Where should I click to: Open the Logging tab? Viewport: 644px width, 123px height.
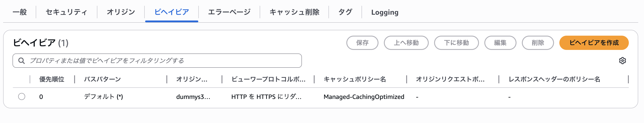pyautogui.click(x=385, y=12)
